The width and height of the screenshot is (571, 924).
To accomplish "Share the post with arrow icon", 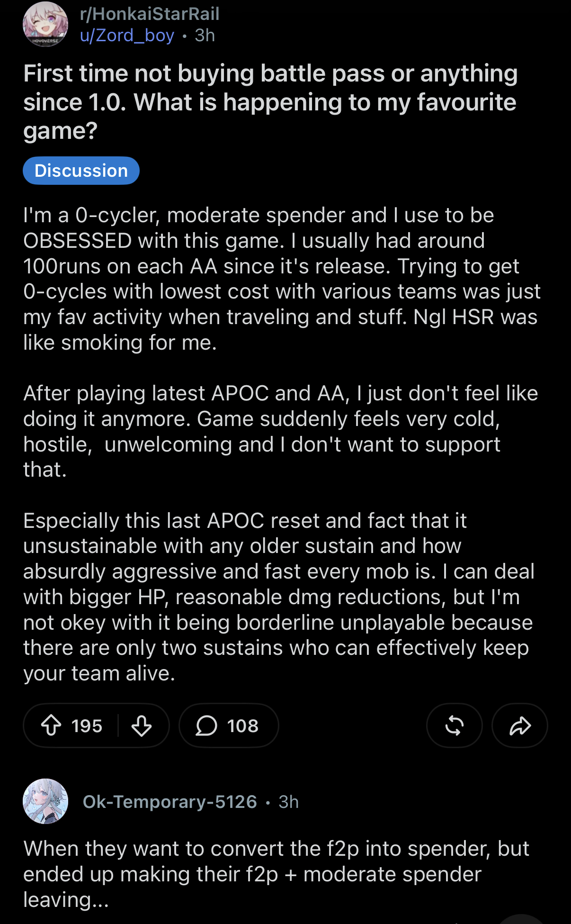I will click(520, 725).
